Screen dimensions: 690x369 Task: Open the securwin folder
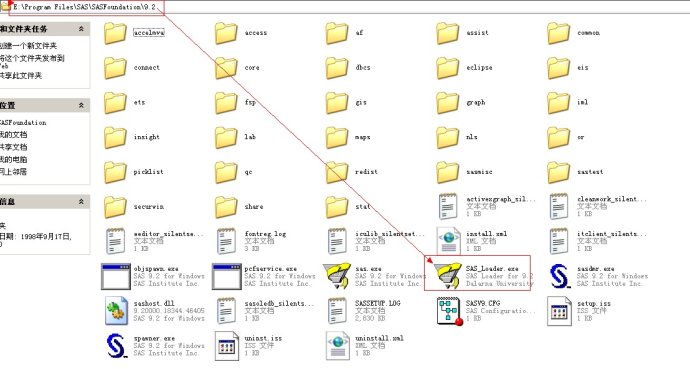(115, 207)
